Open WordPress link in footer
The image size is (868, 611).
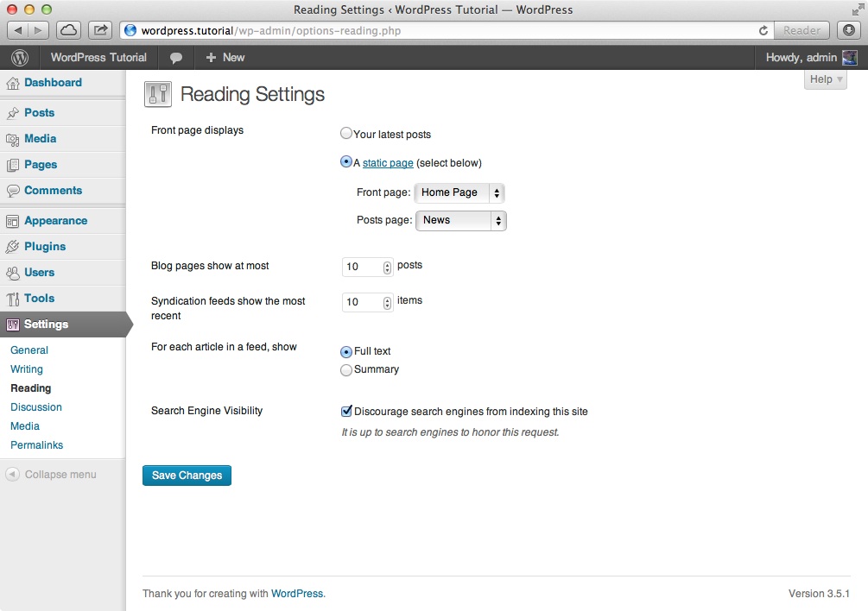click(297, 593)
